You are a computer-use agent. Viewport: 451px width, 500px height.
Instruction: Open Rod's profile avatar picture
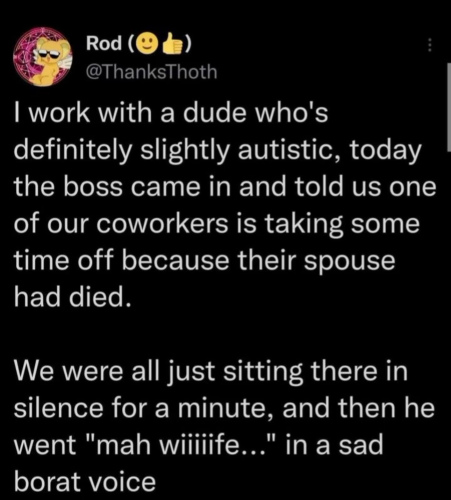(43, 57)
